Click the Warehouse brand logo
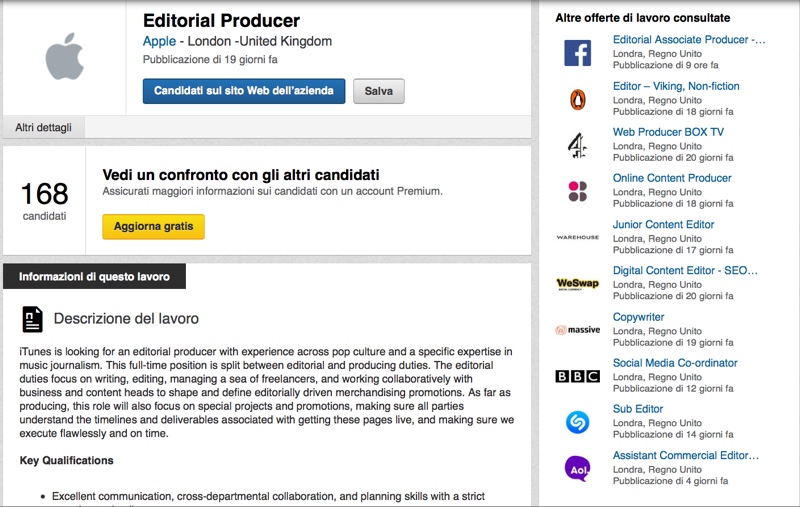 click(577, 238)
